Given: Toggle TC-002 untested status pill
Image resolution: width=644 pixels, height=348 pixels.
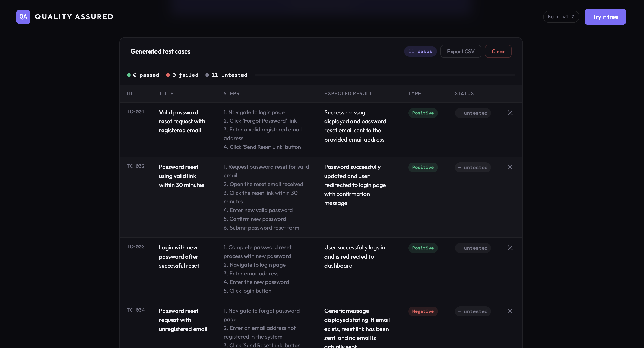Looking at the screenshot, I should [x=472, y=168].
